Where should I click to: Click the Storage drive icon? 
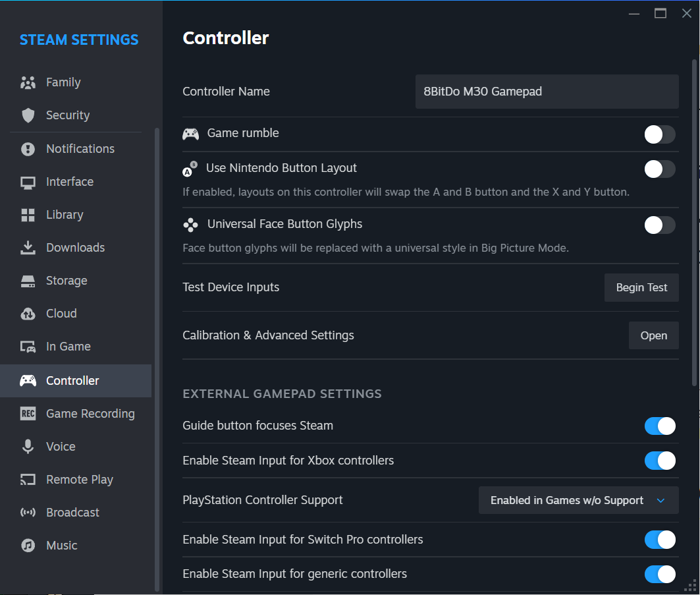[28, 281]
